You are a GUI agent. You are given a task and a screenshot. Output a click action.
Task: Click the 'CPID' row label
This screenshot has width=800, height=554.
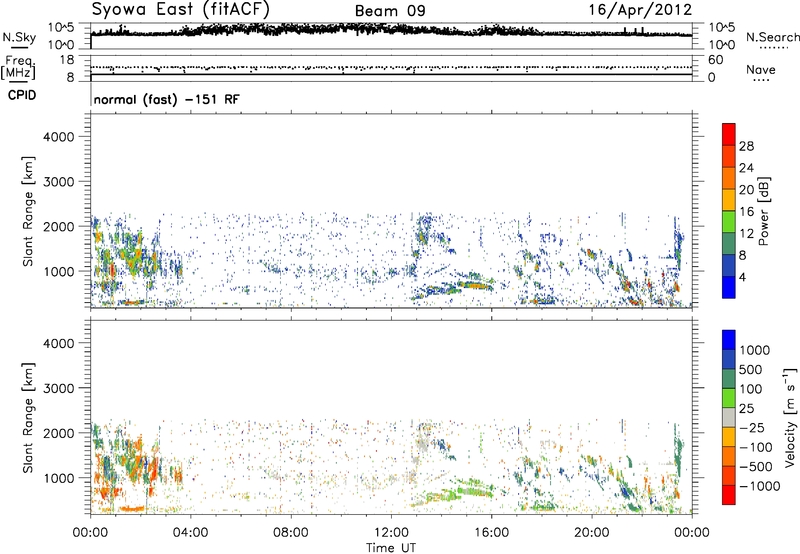click(22, 95)
